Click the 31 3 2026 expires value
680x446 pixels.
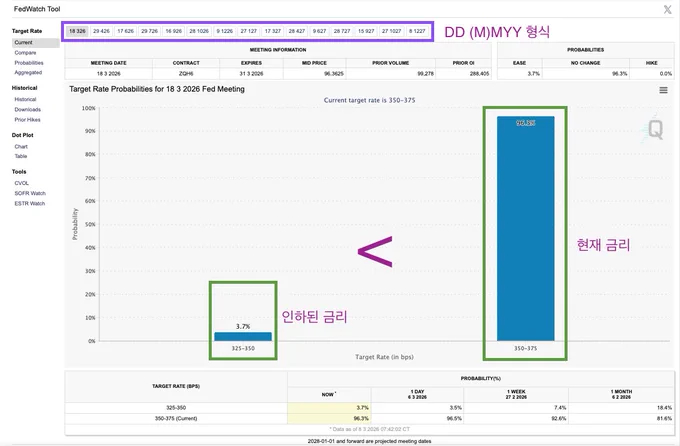tap(252, 74)
